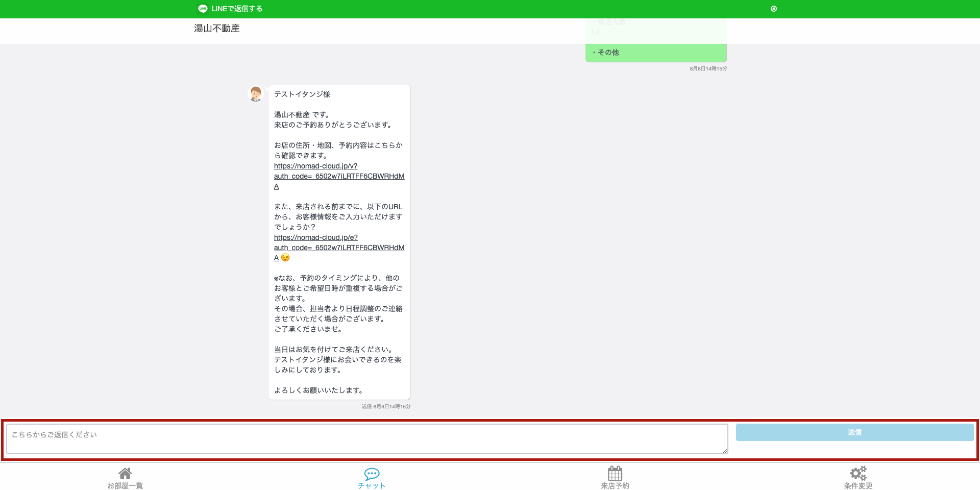The height and width of the screenshot is (490, 980).
Task: Click the よろしくお願いいたします。 closing line
Action: pos(320,390)
